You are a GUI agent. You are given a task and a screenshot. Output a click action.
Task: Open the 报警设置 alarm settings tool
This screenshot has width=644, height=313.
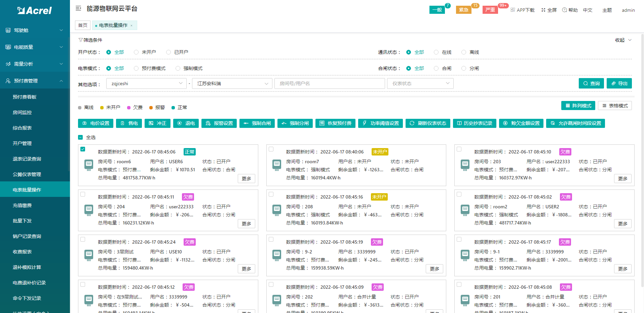click(219, 123)
